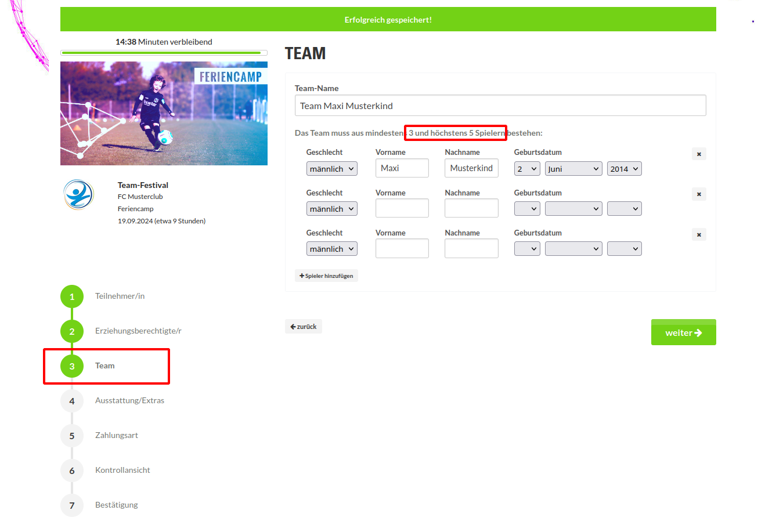Click the Team-Name input field
The height and width of the screenshot is (532, 765).
[500, 106]
